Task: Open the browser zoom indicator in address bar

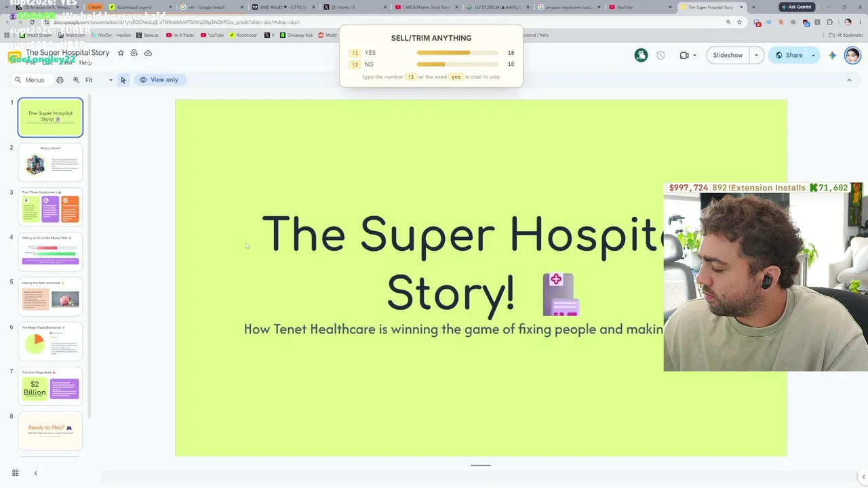Action: [x=728, y=22]
